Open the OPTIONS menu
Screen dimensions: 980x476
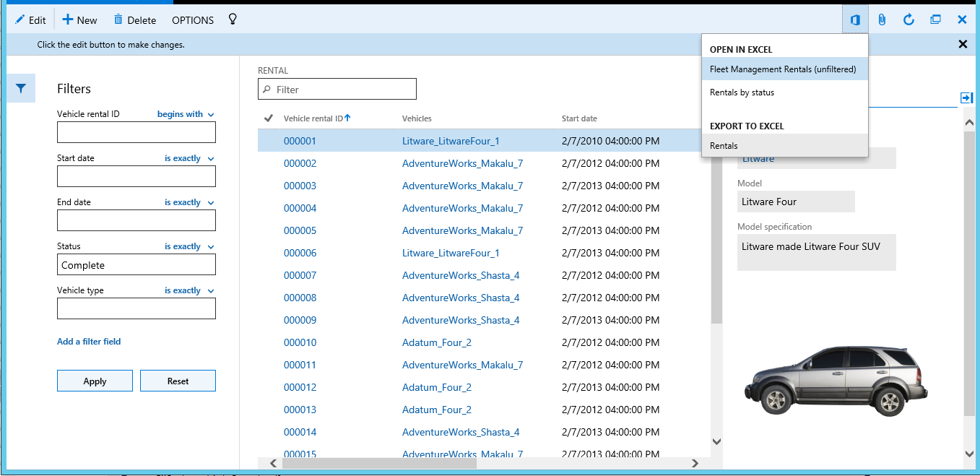coord(193,20)
